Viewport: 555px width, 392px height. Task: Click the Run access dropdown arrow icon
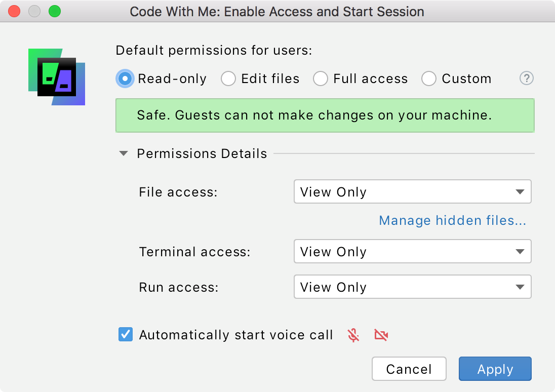click(520, 287)
